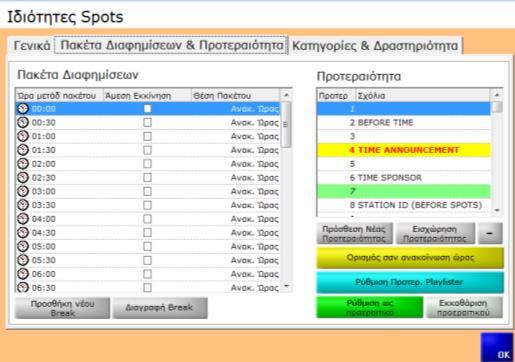515x362 pixels.
Task: Click the blue OK button
Action: coord(497,347)
